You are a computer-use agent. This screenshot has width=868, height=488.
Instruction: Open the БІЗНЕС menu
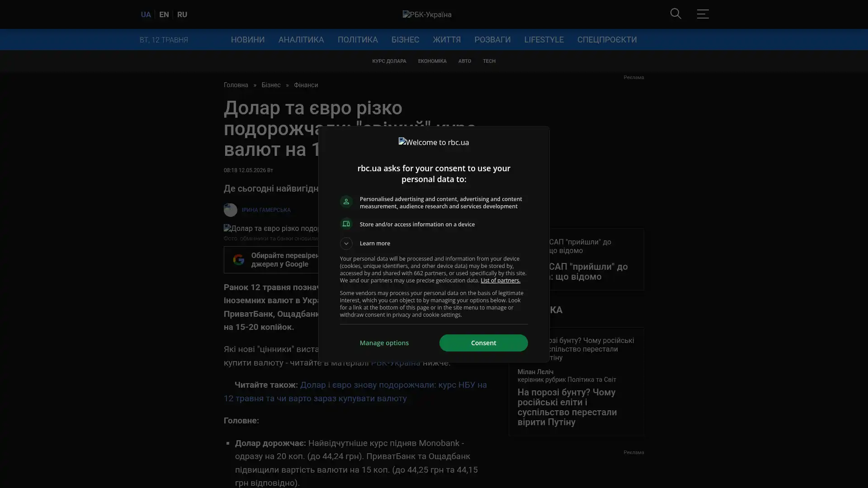(x=406, y=40)
